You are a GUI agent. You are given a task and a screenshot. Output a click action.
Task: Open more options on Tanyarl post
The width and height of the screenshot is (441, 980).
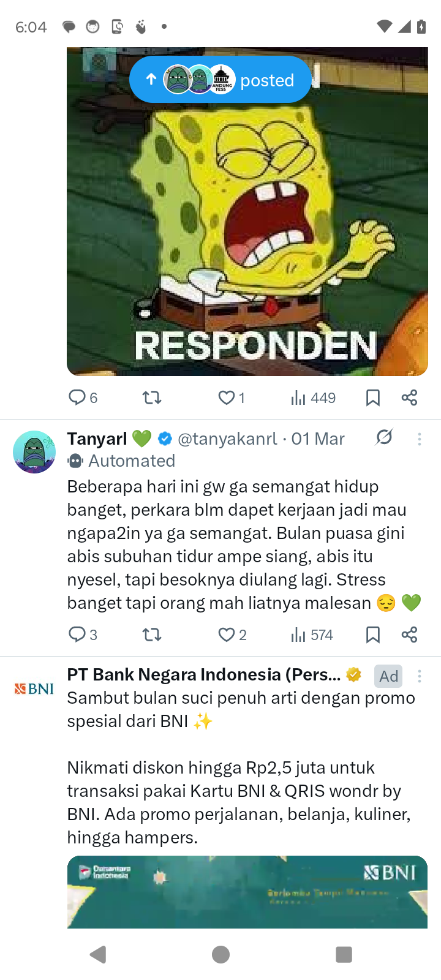coord(420,439)
